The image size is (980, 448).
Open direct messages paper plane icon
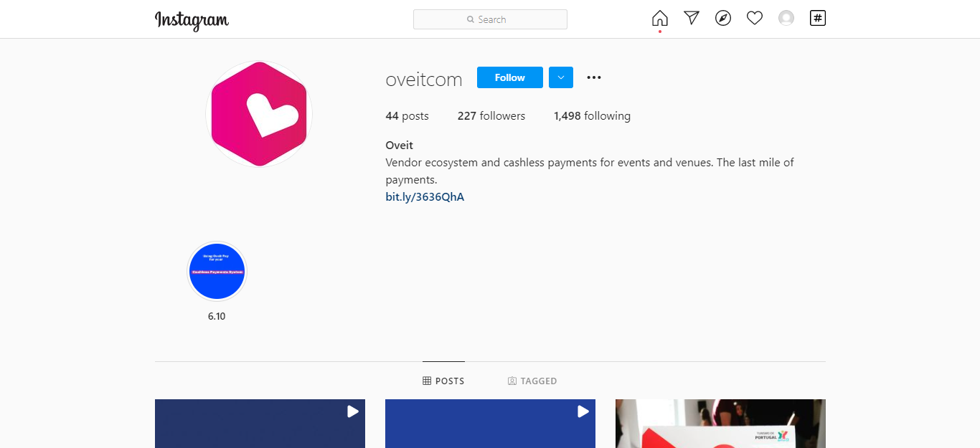click(692, 19)
